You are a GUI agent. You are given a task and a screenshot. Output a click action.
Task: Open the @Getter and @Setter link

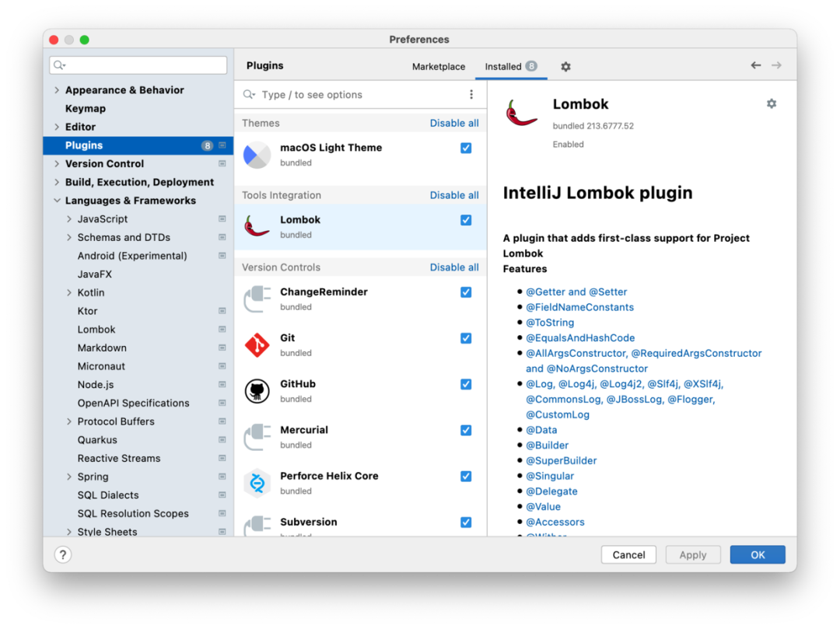576,292
